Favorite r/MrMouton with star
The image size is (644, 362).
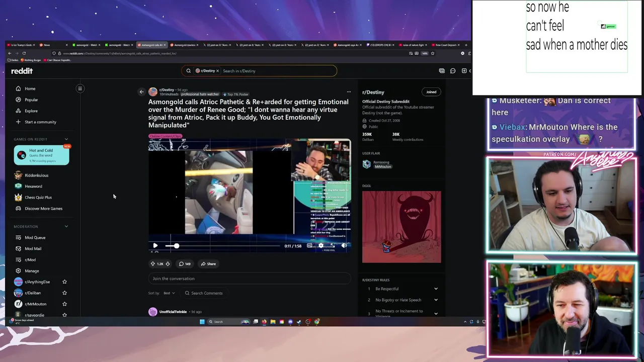[x=64, y=304]
